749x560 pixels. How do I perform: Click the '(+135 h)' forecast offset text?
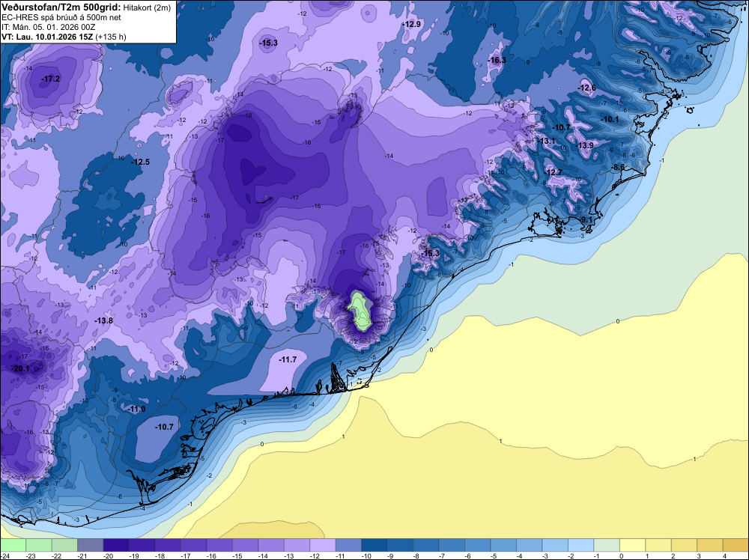(111, 37)
